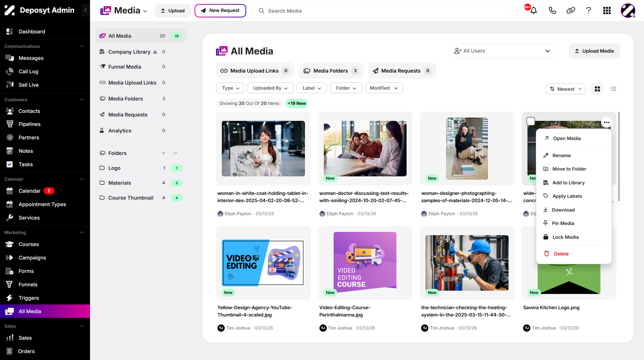Add a new folder with plus icon

164,153
